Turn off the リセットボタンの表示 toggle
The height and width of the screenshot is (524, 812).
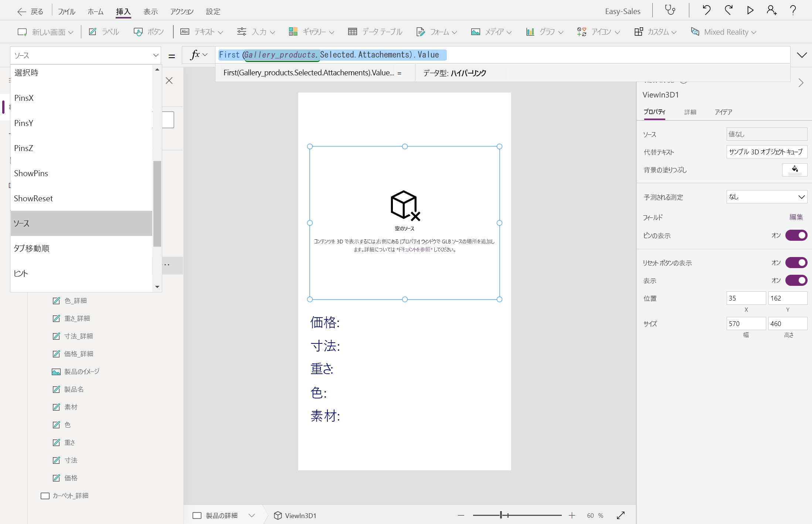797,263
